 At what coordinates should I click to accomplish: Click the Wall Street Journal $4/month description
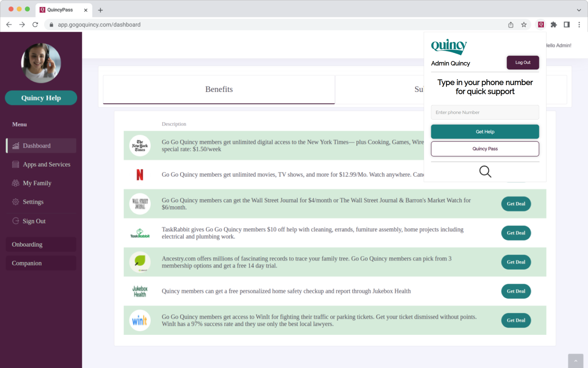point(317,204)
